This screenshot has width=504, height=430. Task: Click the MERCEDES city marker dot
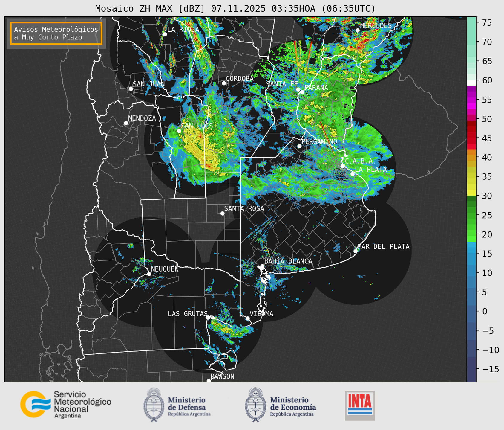pos(358,31)
